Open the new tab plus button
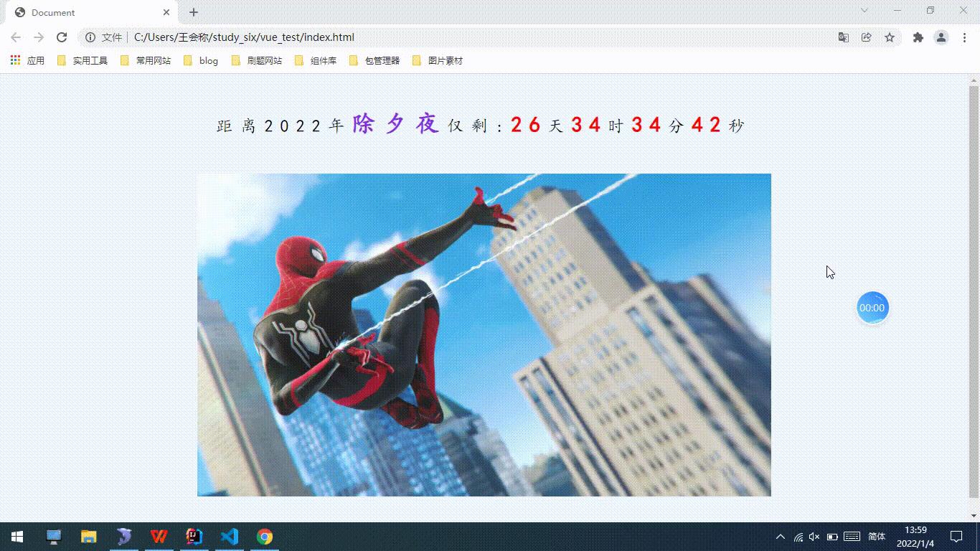 point(194,12)
